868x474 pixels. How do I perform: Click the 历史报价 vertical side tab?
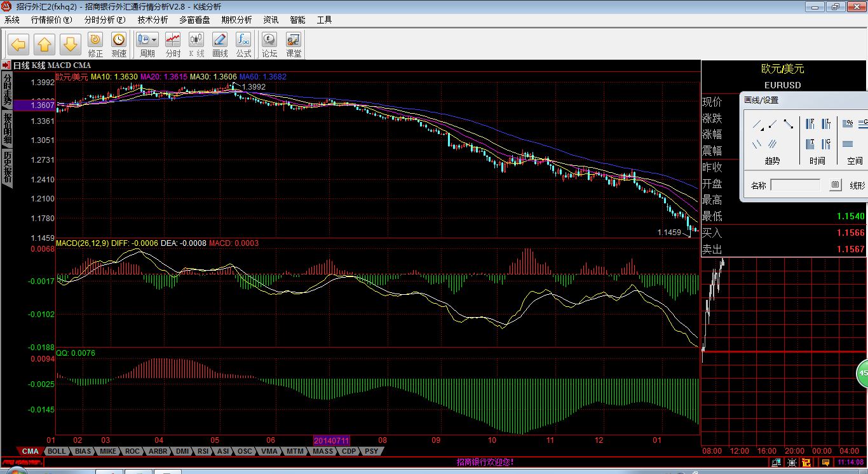point(7,167)
